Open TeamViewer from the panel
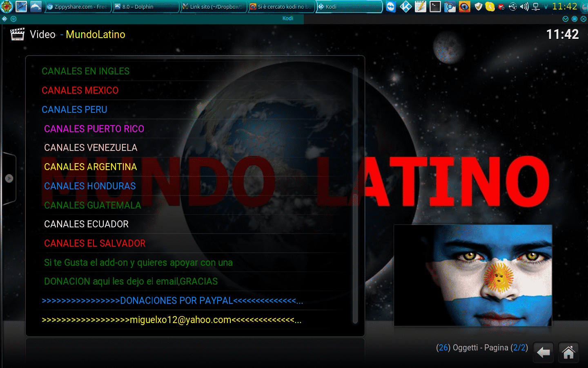Image resolution: width=588 pixels, height=368 pixels. pos(391,7)
